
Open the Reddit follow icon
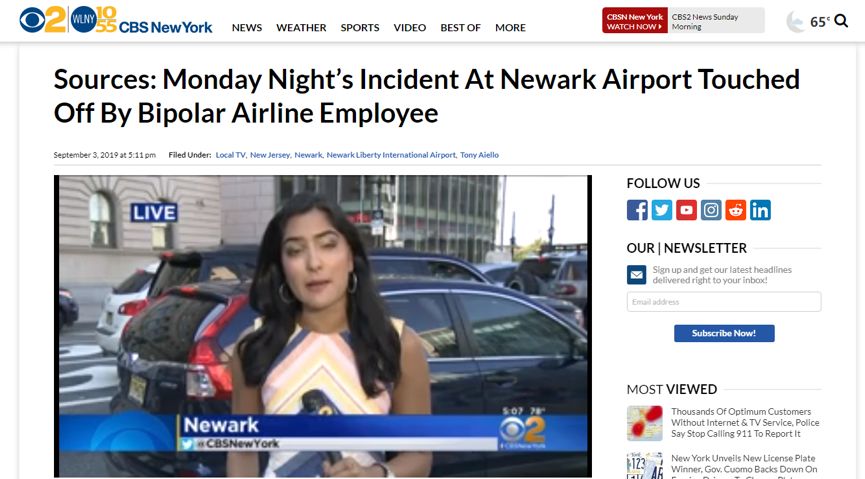click(735, 210)
